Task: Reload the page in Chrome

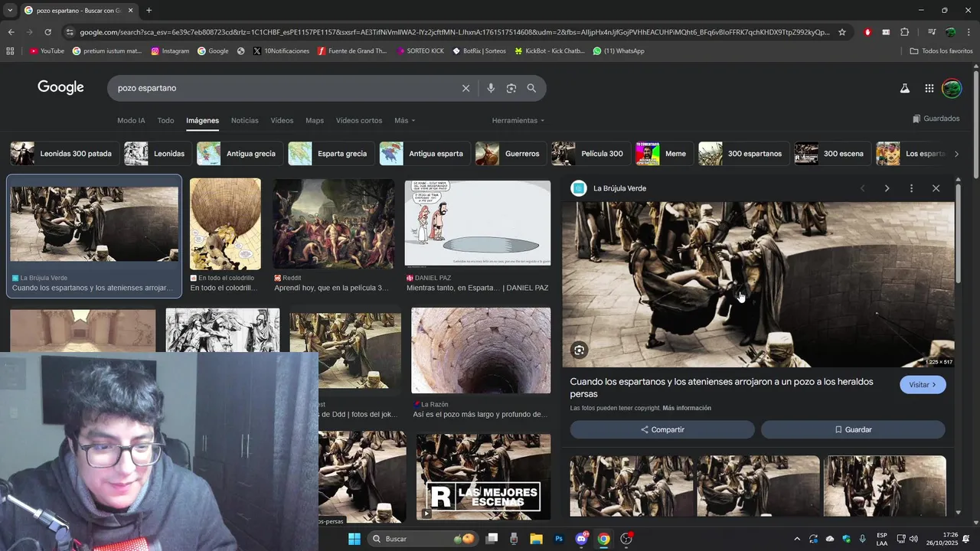Action: tap(47, 32)
